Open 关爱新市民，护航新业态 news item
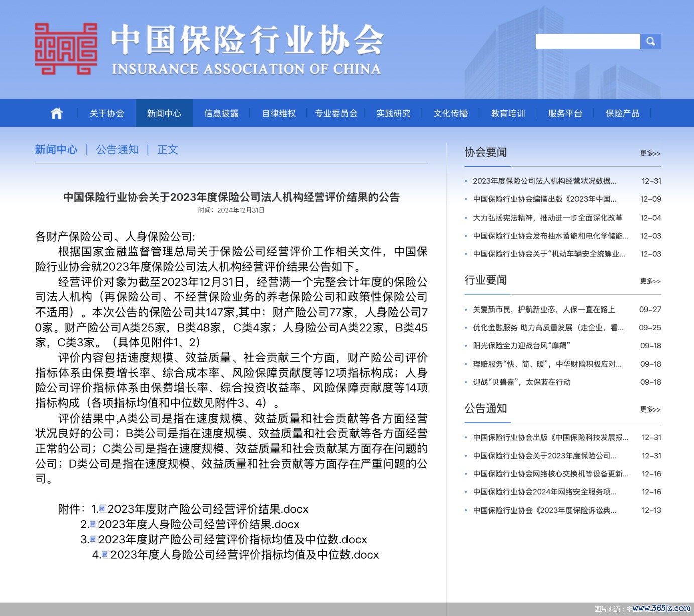 [x=544, y=310]
